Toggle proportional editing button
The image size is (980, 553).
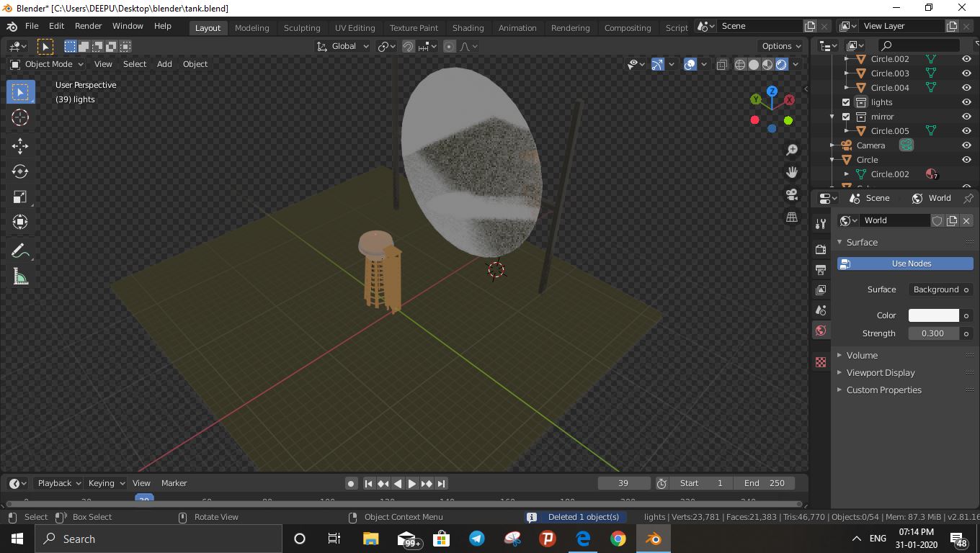coord(450,46)
